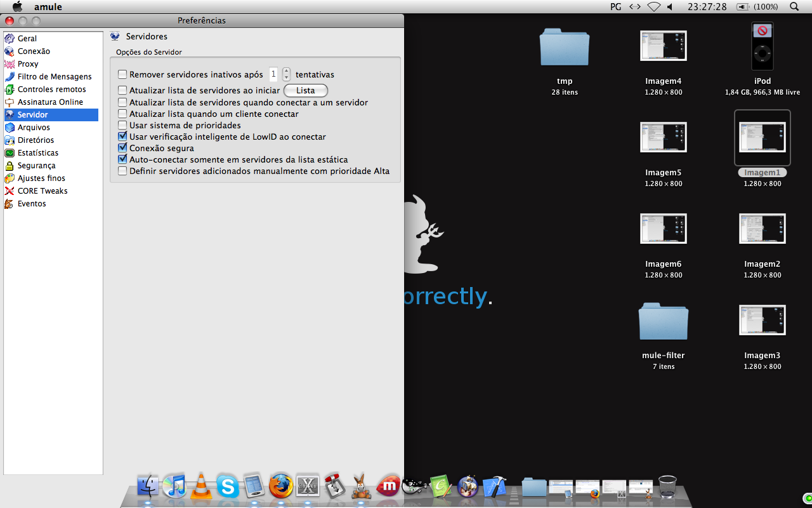Viewport: 812px width, 508px height.
Task: Increase the tentativas stepper value
Action: [x=286, y=71]
